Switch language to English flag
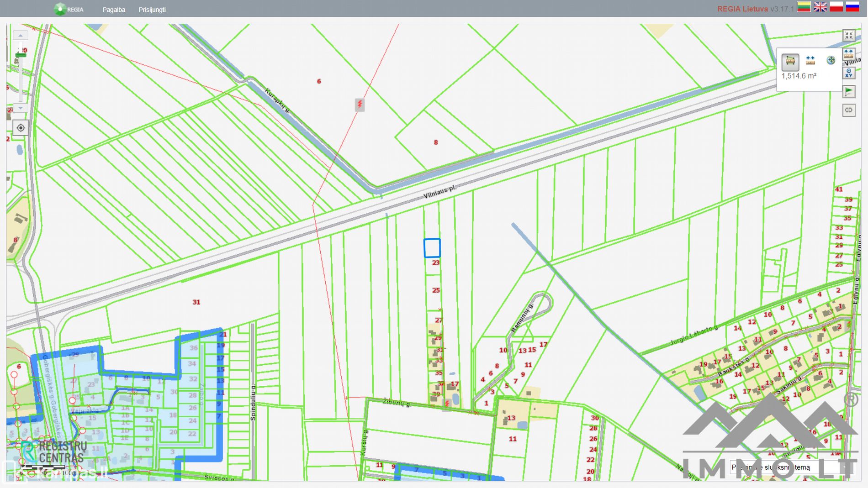Image resolution: width=868 pixels, height=488 pixels. coord(820,7)
